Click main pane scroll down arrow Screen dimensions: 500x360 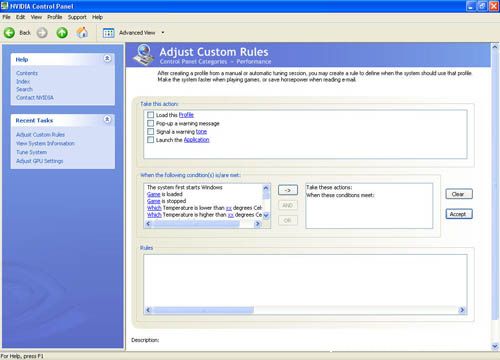495,346
